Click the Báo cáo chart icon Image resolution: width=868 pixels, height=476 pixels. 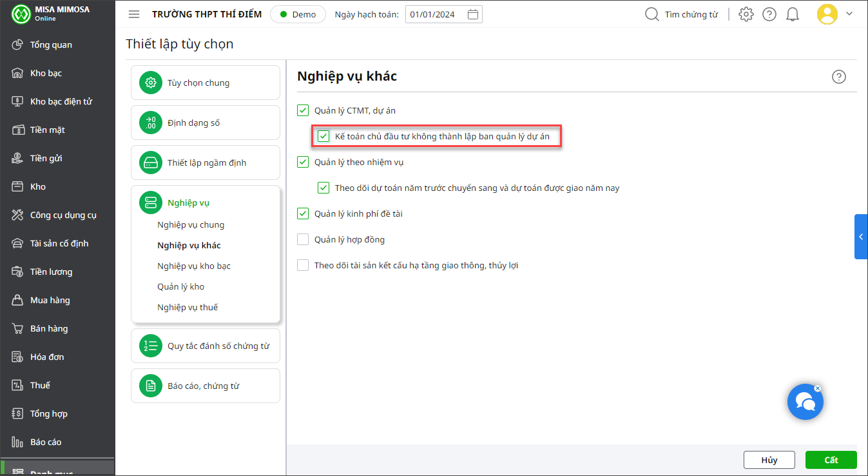point(18,442)
